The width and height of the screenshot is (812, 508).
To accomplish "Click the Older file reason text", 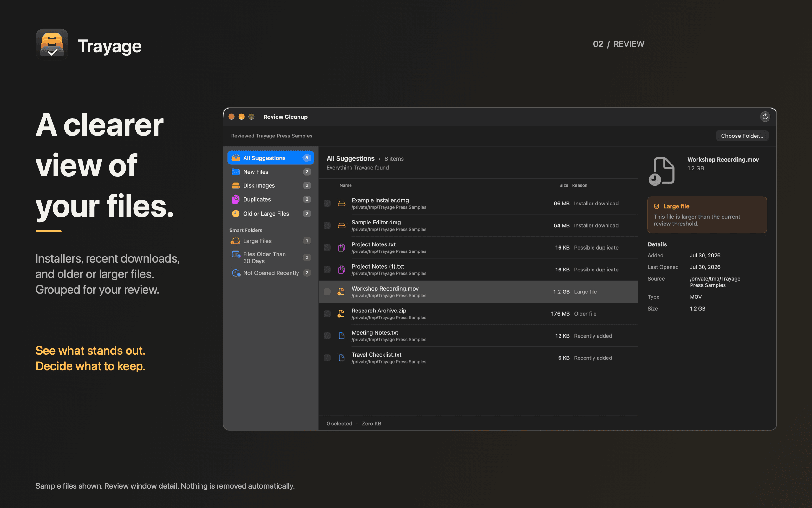I will (x=585, y=314).
